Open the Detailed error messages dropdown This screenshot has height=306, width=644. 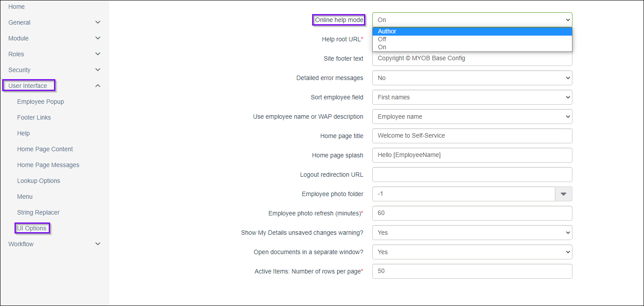point(472,78)
